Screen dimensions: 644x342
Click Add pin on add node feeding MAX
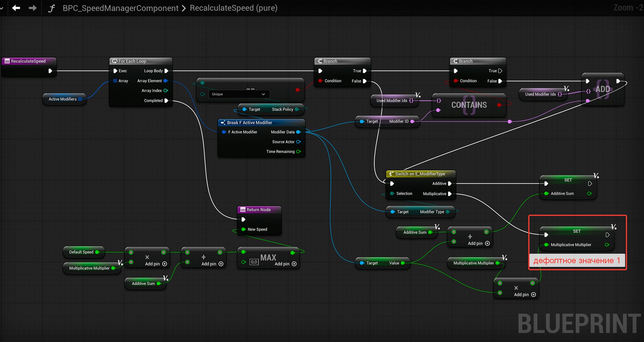coord(212,264)
